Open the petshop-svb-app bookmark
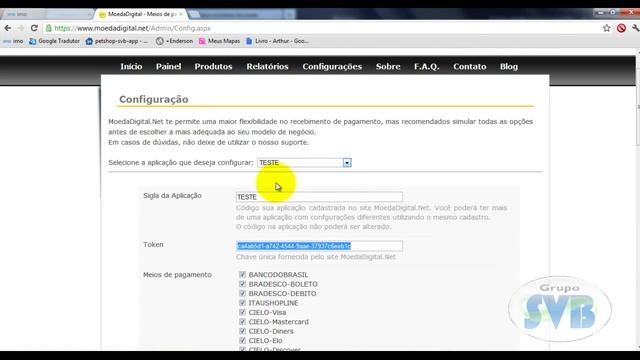 [117, 41]
